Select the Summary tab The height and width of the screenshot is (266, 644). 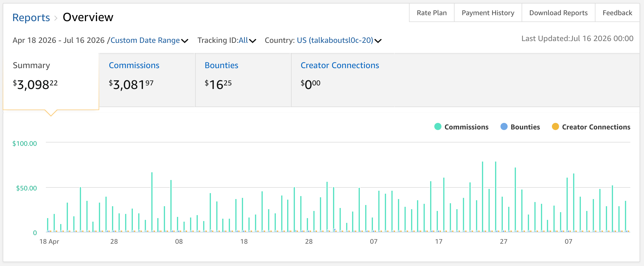coord(51,81)
